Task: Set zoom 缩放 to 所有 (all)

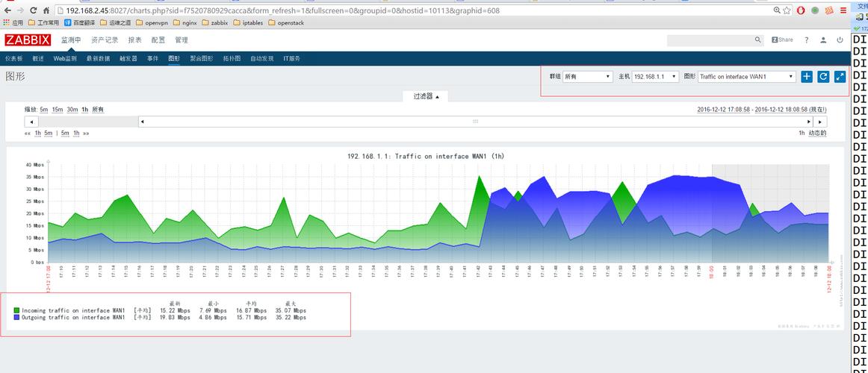Action: click(98, 110)
